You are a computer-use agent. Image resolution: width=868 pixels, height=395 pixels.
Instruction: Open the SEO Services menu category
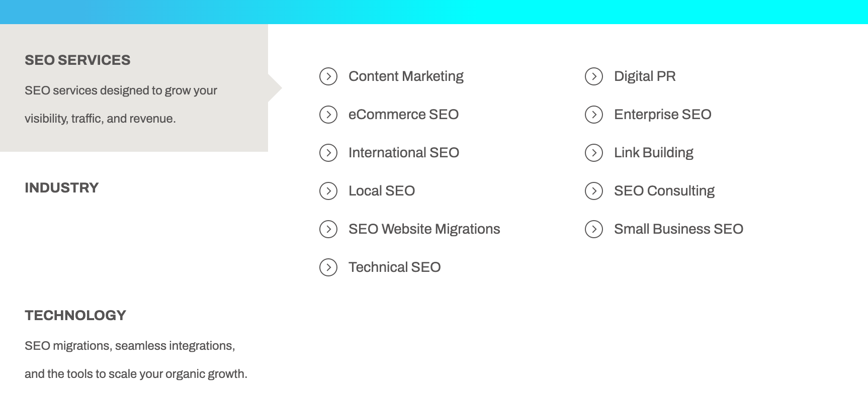coord(77,60)
